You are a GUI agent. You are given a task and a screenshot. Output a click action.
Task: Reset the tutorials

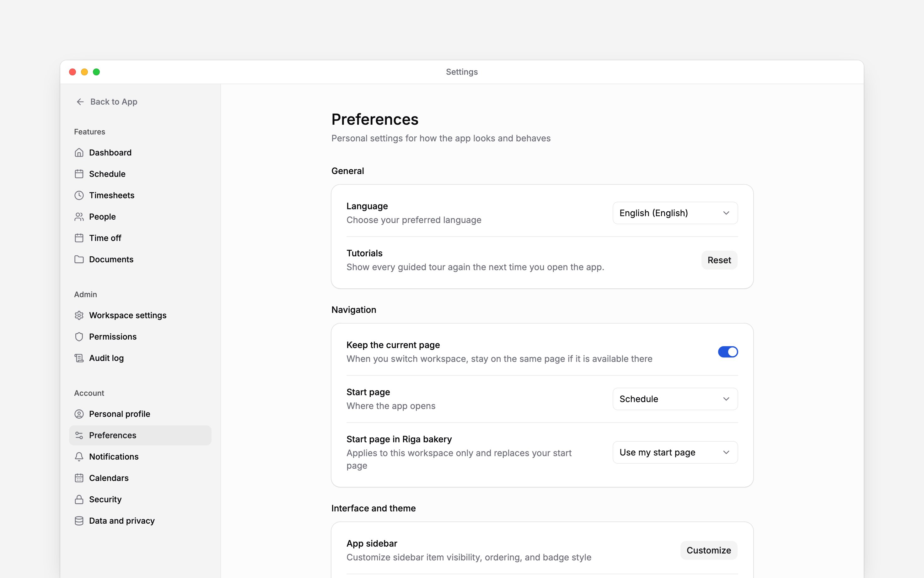[x=719, y=260]
